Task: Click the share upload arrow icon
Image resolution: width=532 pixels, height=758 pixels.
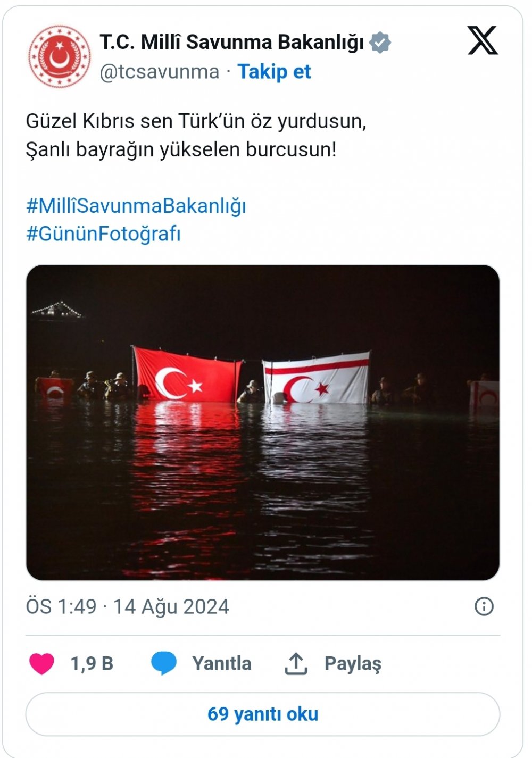Action: (296, 664)
